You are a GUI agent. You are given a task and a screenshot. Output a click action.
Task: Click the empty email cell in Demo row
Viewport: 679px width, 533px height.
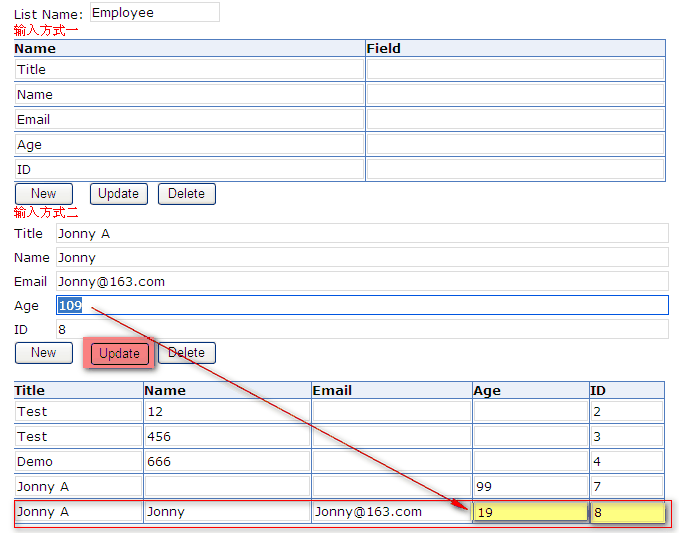tap(392, 462)
